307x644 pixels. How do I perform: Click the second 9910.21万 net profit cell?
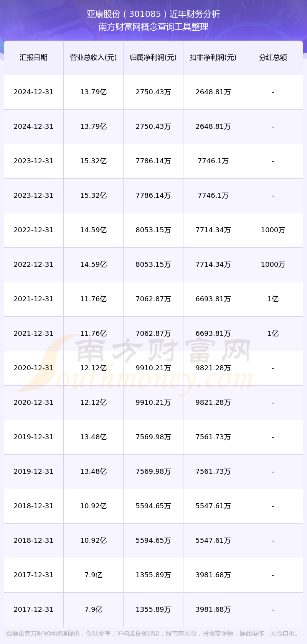tap(153, 402)
